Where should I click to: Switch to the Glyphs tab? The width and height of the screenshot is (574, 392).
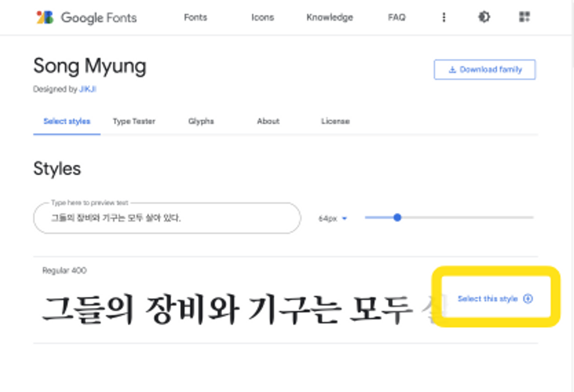[201, 121]
